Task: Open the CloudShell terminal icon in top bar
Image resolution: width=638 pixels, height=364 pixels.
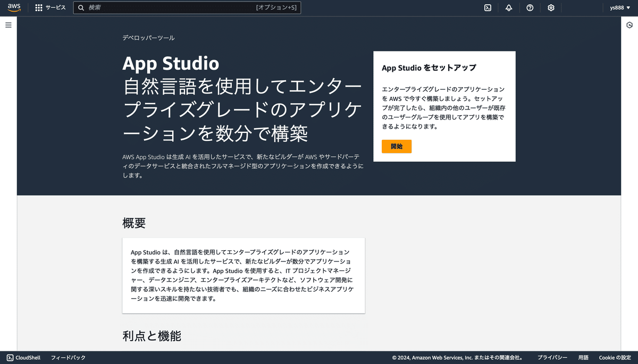Action: 488,7
